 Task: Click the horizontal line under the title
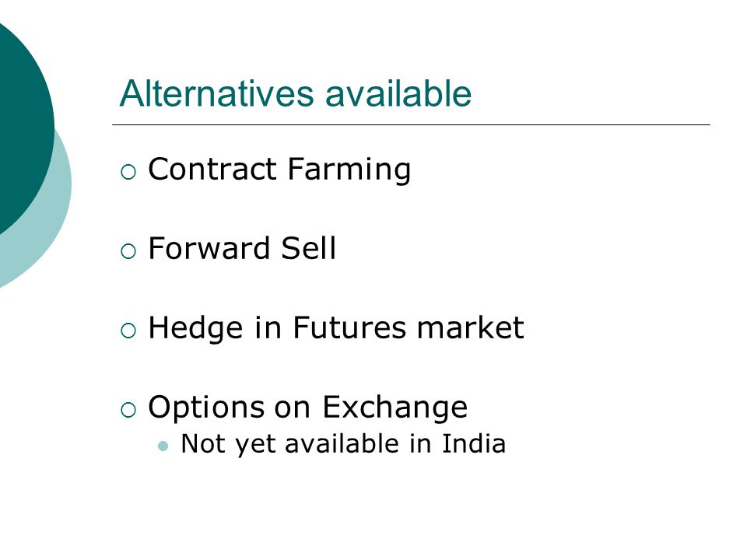pyautogui.click(x=411, y=124)
